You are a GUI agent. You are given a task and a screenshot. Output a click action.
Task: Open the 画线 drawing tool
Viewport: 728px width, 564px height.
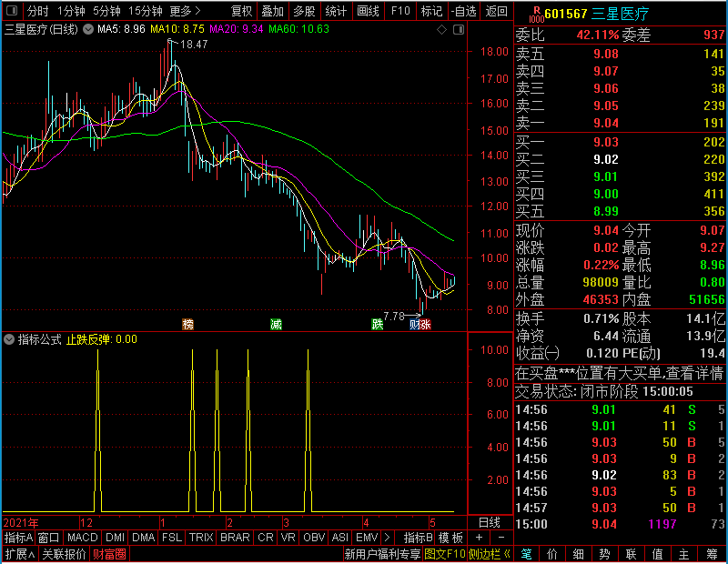(368, 11)
